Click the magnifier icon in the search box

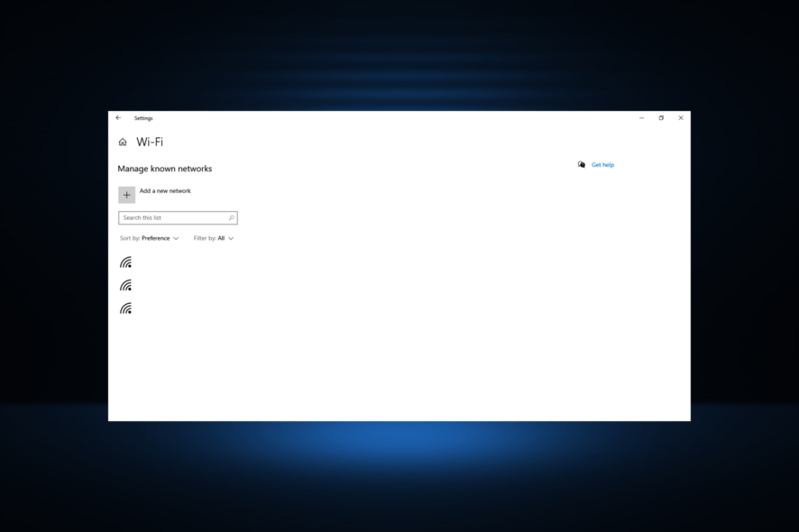pos(232,217)
